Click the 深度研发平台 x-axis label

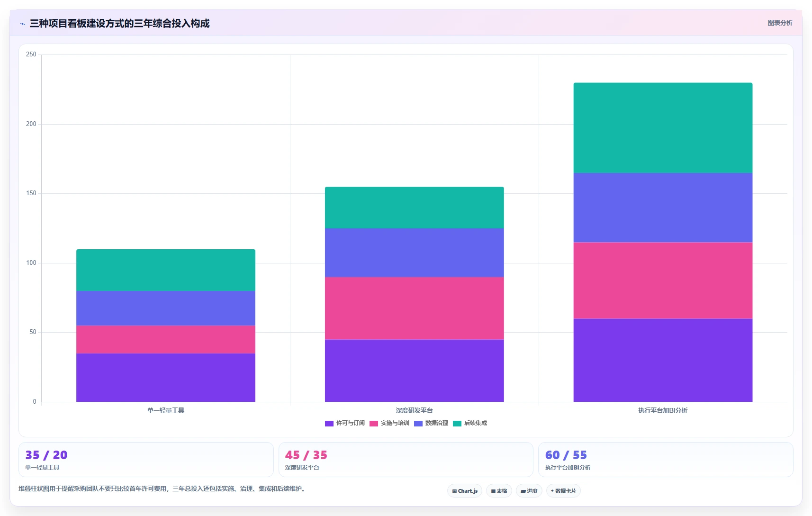415,410
